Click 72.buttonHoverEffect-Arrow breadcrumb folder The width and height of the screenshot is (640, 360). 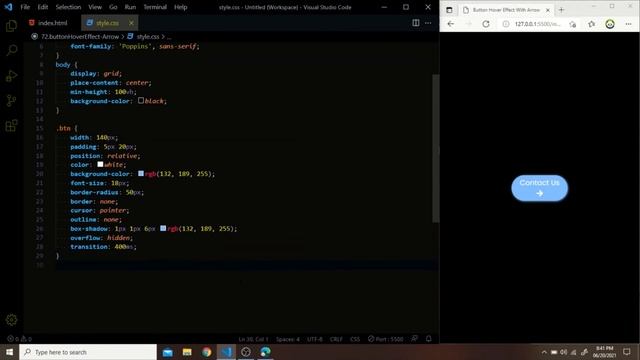coord(80,37)
